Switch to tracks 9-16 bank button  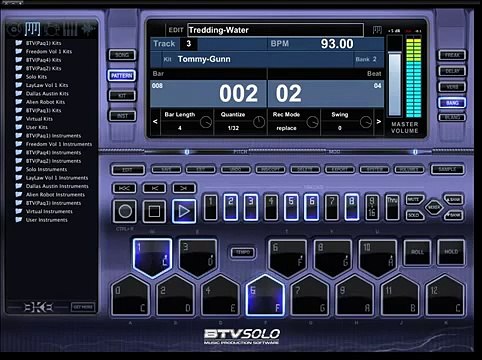click(x=372, y=207)
